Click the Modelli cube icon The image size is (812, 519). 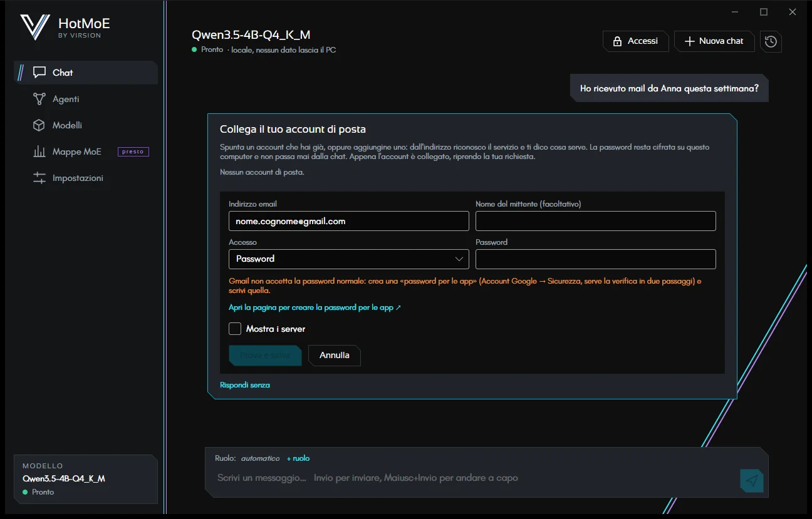coord(39,125)
